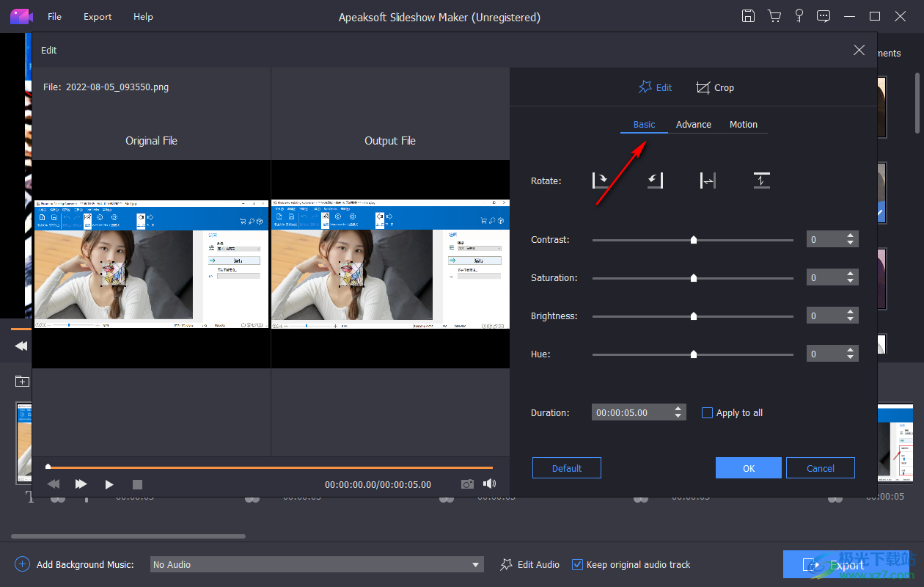Close the Edit dialog
924x587 pixels.
pyautogui.click(x=859, y=50)
